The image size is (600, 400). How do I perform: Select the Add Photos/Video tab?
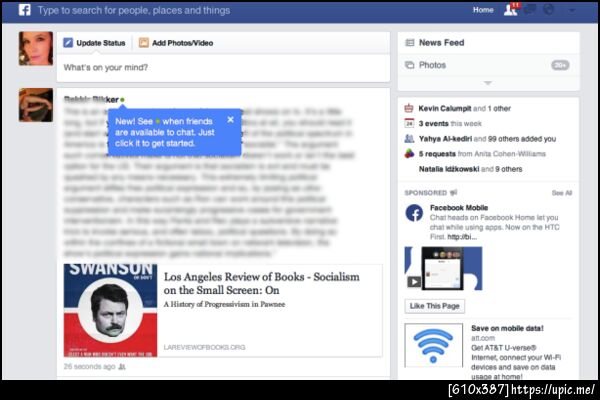pos(176,43)
